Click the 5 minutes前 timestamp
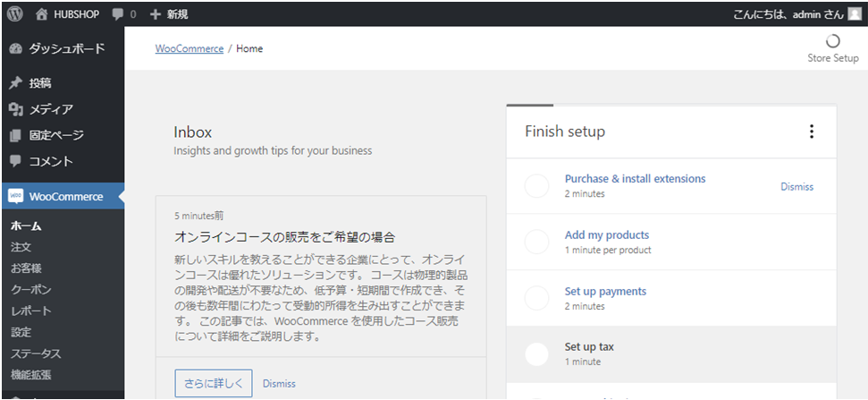 point(198,216)
